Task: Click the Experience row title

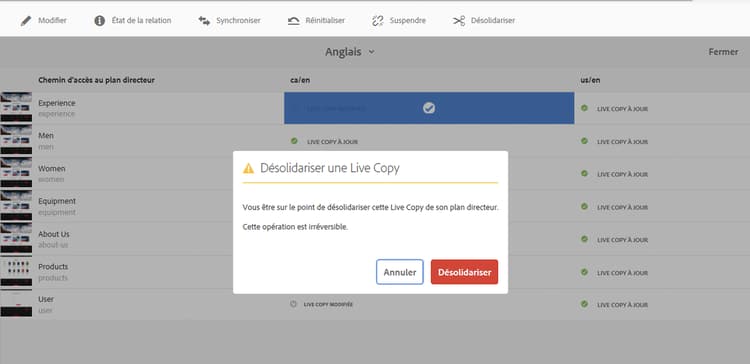Action: tap(56, 103)
